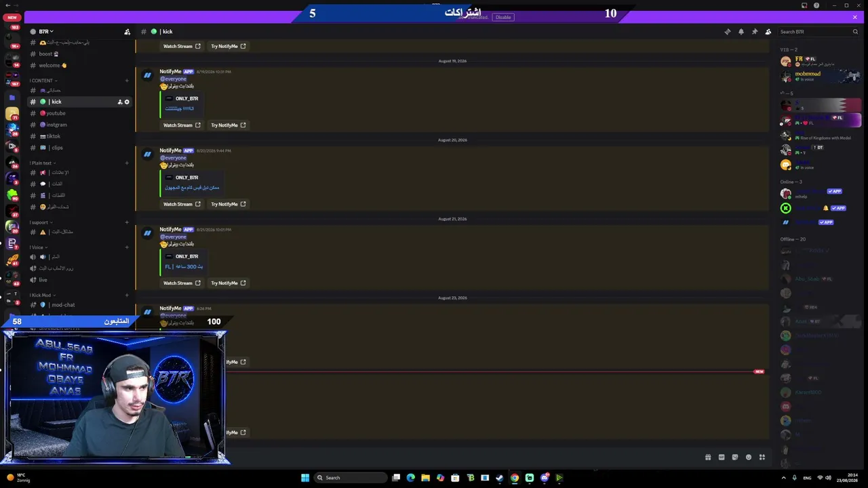Click the Windows taskbar Search box

[350, 478]
